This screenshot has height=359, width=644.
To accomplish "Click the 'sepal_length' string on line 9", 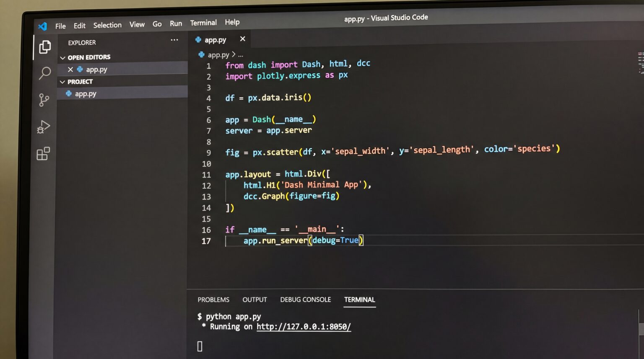I will point(442,150).
